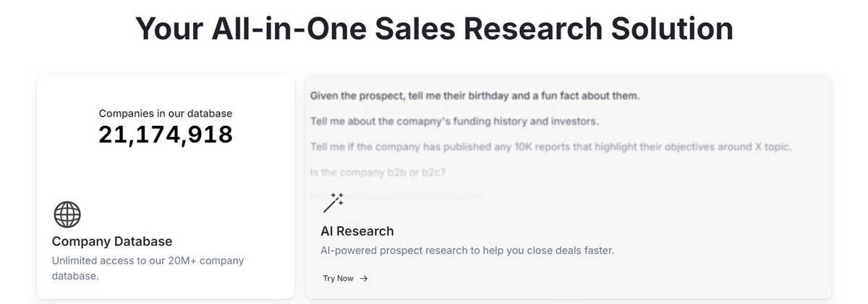Click the 'Your All-in-One Sales Research Solution' heading
The height and width of the screenshot is (304, 868).
pos(434,28)
